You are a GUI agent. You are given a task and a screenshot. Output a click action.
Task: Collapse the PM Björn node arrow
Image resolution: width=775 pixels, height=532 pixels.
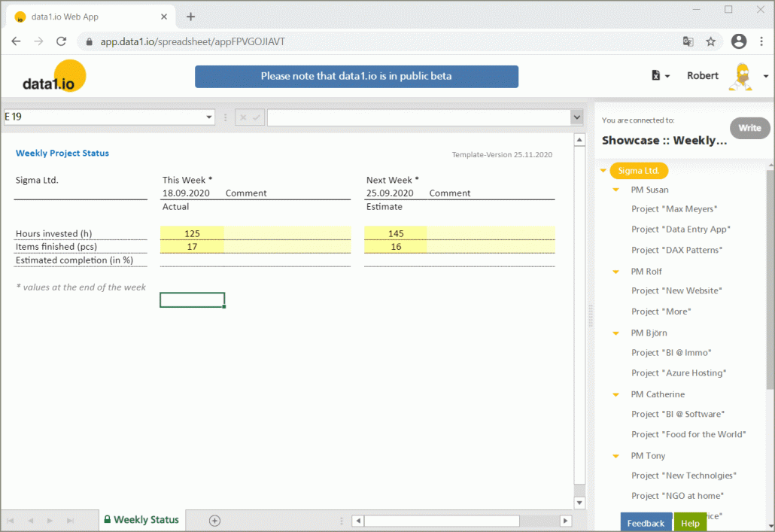(615, 333)
